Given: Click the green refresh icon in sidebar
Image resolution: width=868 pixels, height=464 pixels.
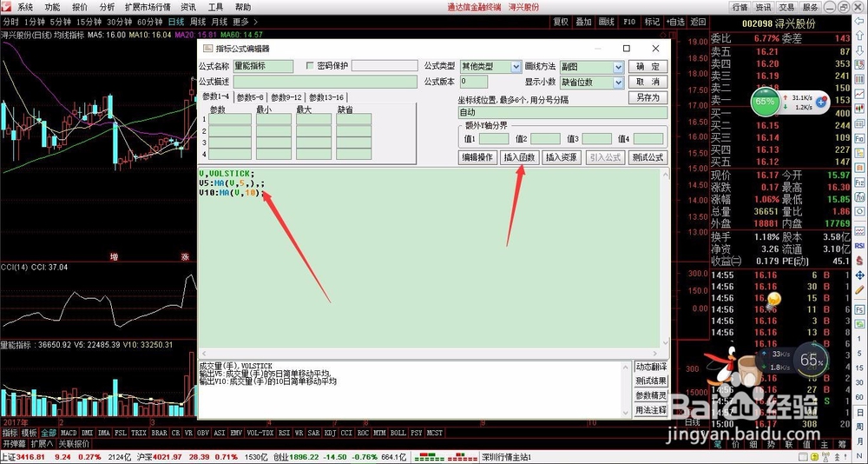Looking at the screenshot, I should (859, 324).
